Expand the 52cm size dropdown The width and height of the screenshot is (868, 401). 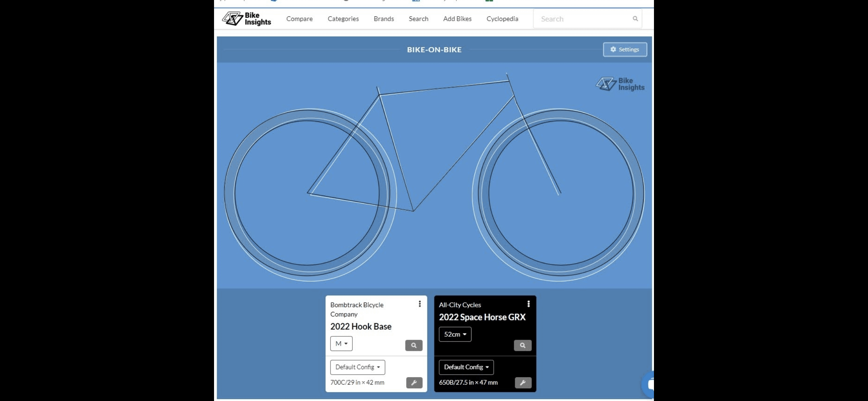click(x=455, y=334)
